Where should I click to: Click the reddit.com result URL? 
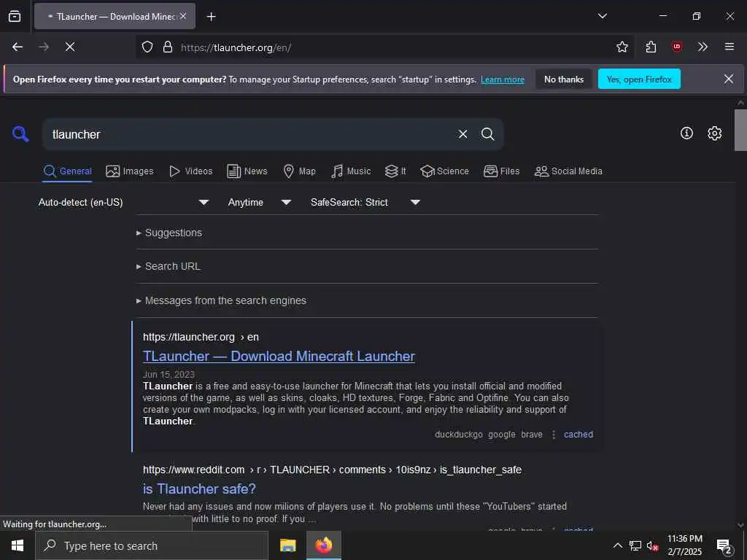click(332, 470)
